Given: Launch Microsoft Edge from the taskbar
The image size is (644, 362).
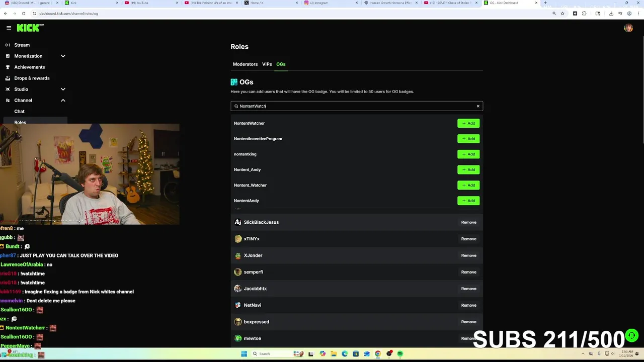Looking at the screenshot, I should pos(345,353).
